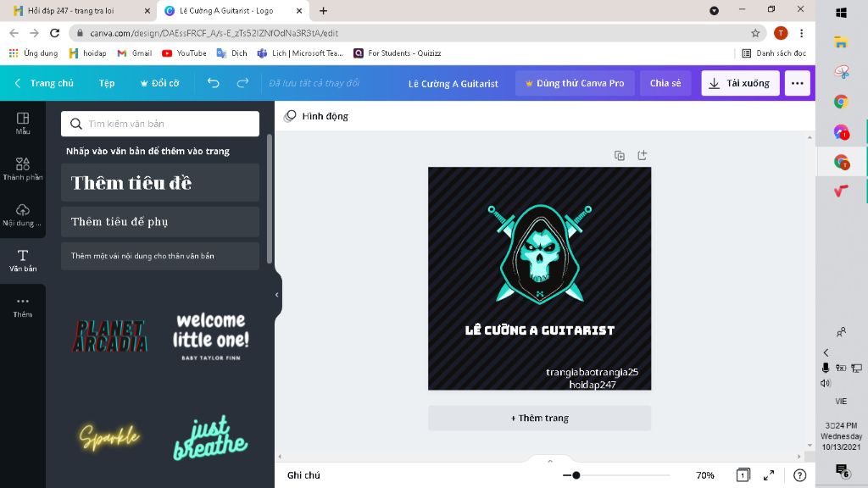868x488 pixels.
Task: Click the address bar URL
Action: click(214, 33)
